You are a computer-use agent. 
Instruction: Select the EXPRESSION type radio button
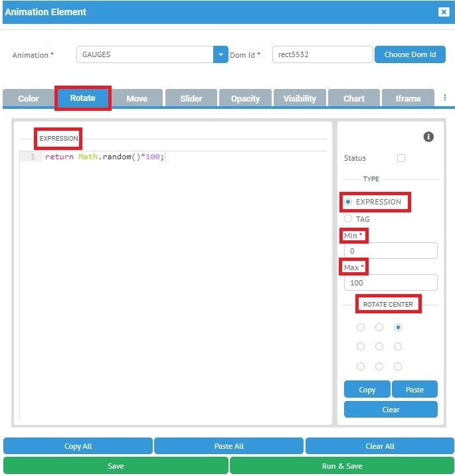click(x=348, y=202)
